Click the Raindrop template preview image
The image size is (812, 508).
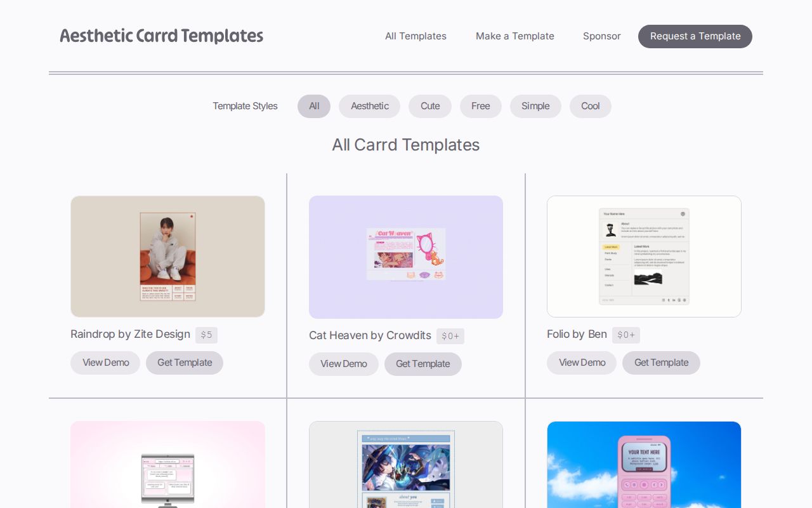(167, 257)
